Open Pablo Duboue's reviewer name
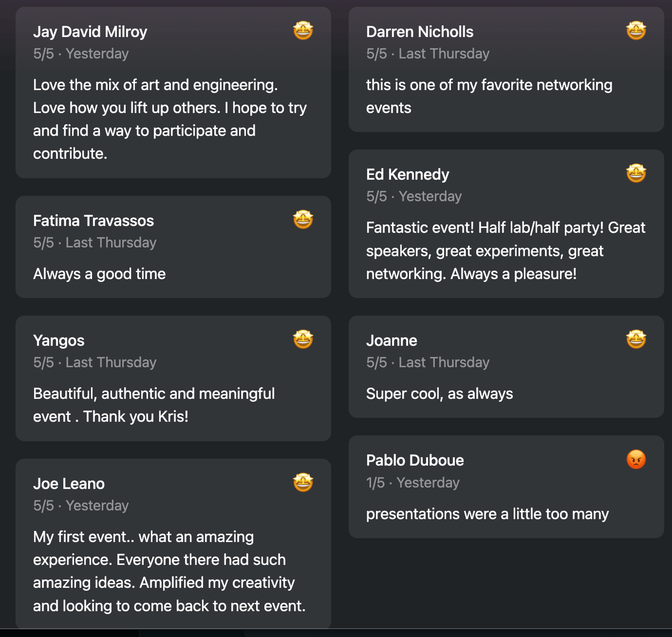Viewport: 672px width, 637px height. pyautogui.click(x=415, y=461)
